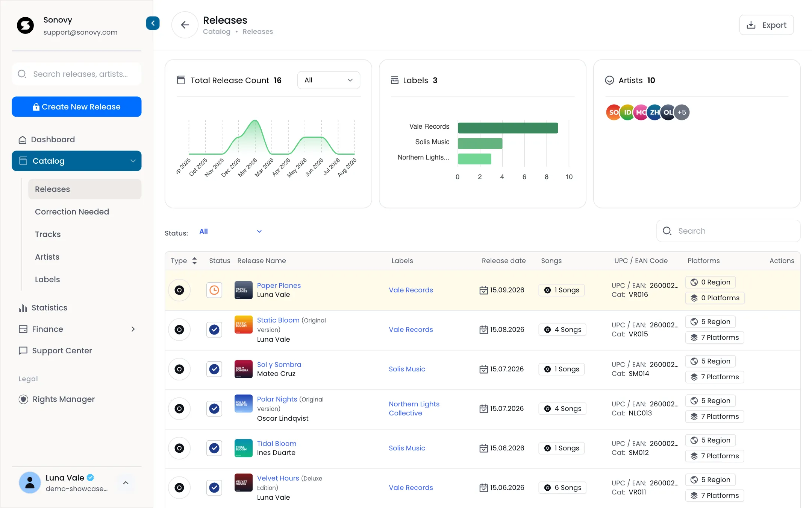
Task: Open the Northern Lights Collective label link
Action: tap(414, 409)
